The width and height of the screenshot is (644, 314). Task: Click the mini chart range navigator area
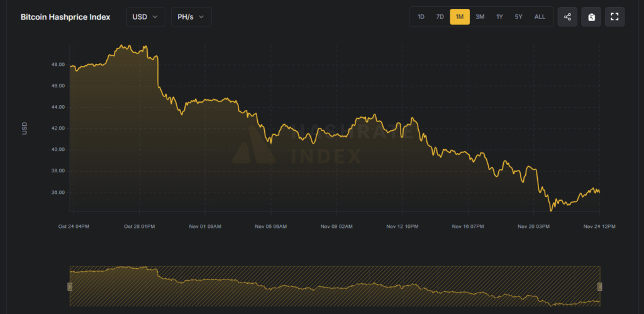pyautogui.click(x=335, y=286)
